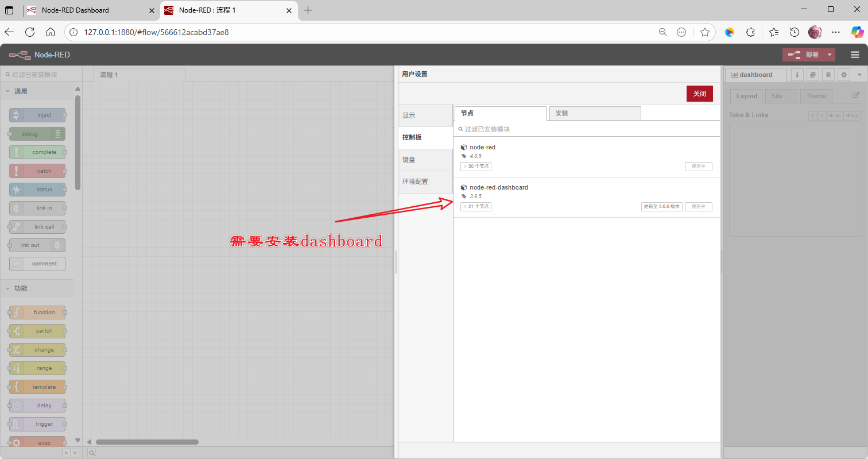868x459 pixels.
Task: Open the 部署 deploy dropdown arrow
Action: 830,55
